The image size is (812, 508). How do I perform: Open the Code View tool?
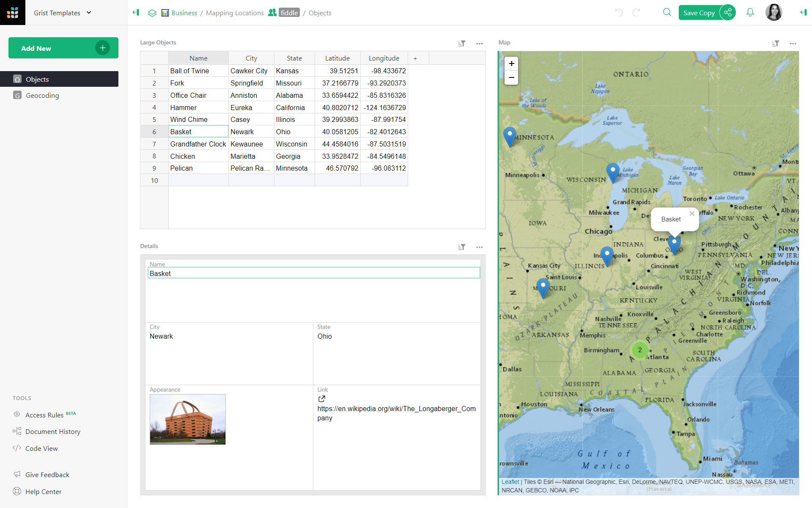[41, 448]
